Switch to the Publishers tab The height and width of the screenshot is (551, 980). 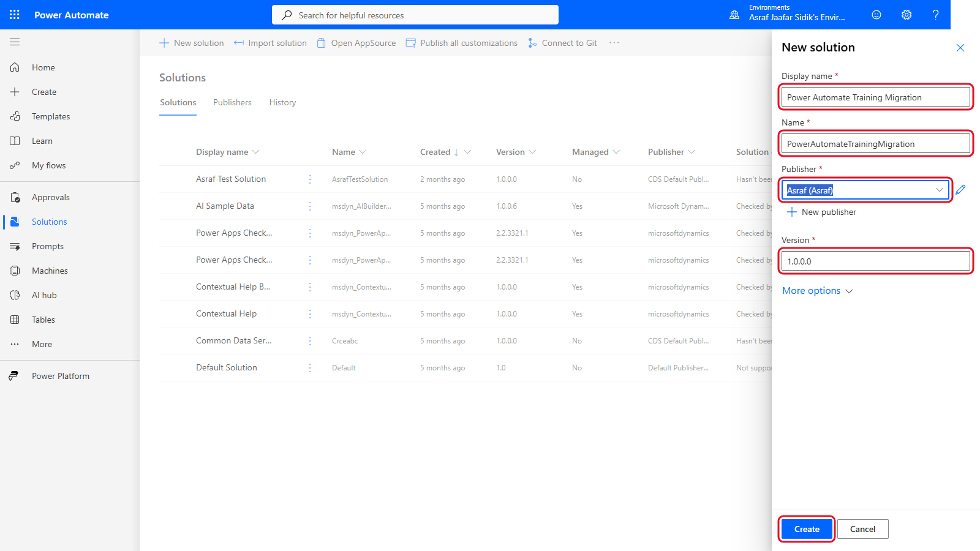(232, 102)
